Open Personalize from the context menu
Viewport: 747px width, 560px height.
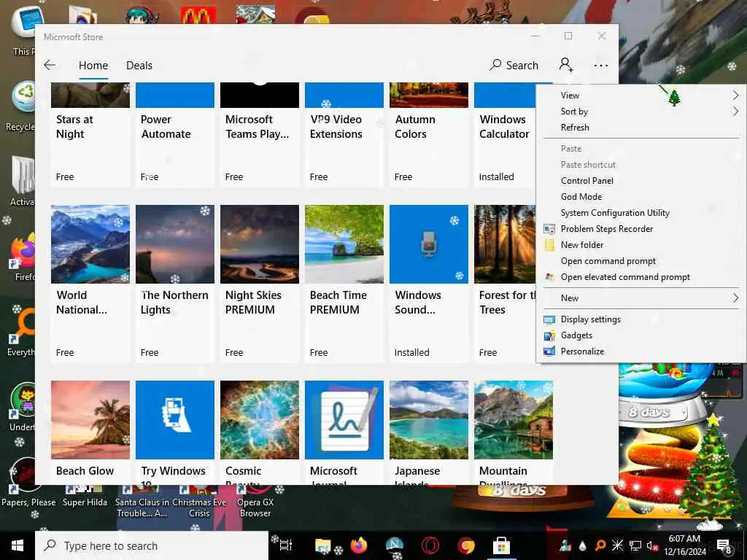(641, 351)
